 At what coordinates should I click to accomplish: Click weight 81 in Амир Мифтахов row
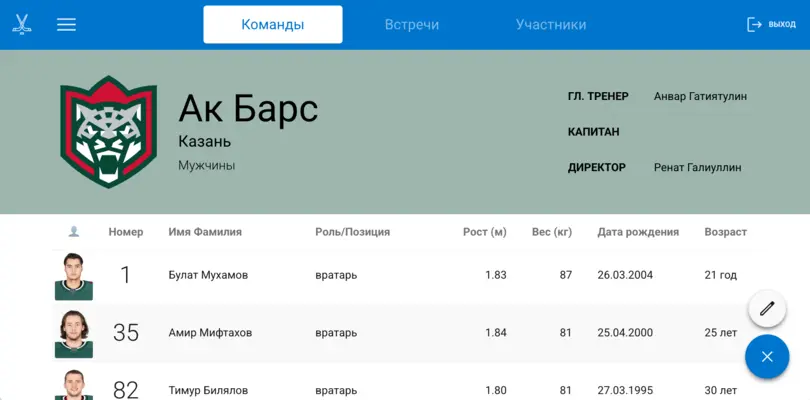(566, 333)
